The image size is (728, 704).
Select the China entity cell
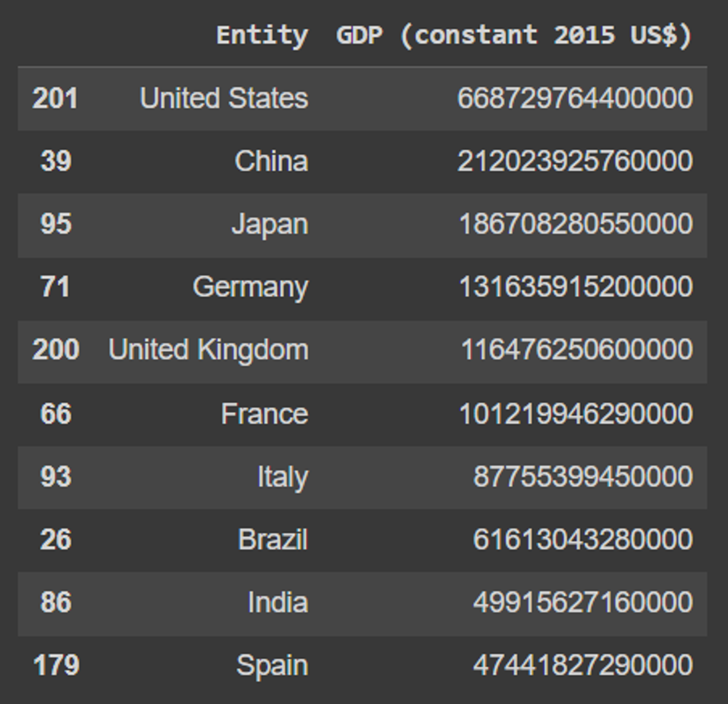click(x=271, y=162)
